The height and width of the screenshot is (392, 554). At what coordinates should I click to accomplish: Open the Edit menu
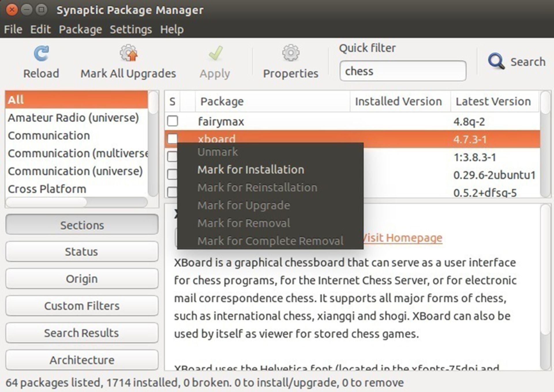(40, 29)
